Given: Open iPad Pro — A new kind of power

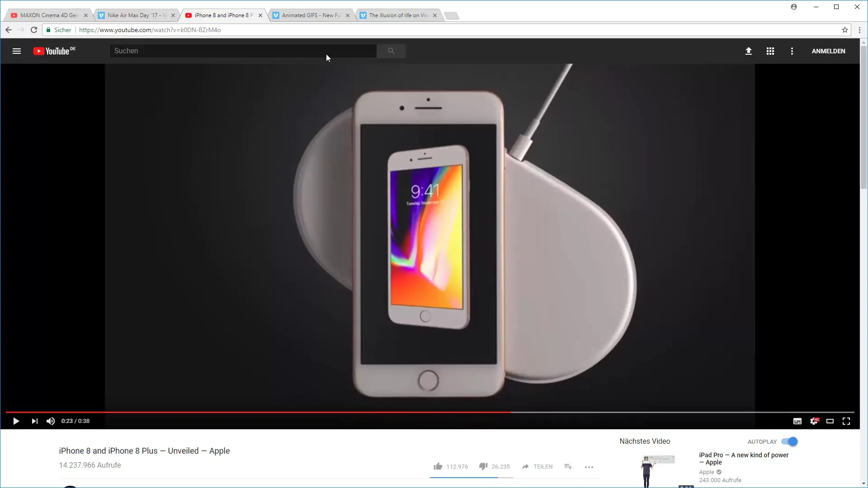Looking at the screenshot, I should pos(744,459).
